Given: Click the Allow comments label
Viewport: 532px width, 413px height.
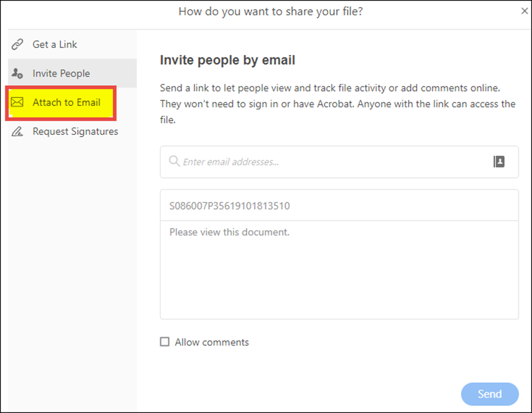Looking at the screenshot, I should 212,342.
